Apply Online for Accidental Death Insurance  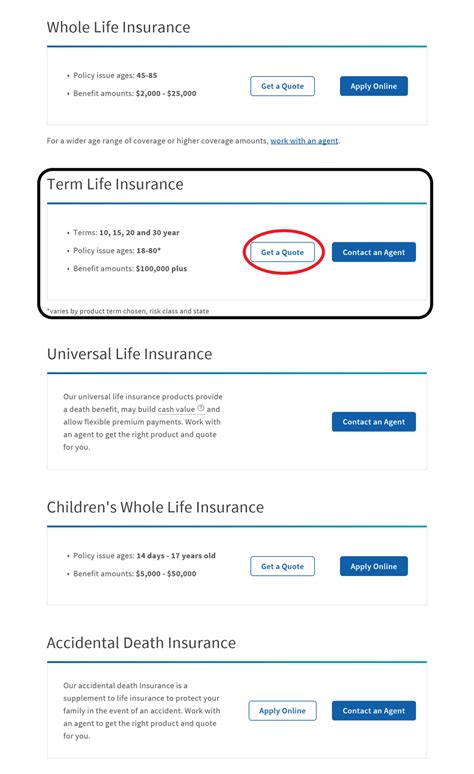click(x=282, y=711)
